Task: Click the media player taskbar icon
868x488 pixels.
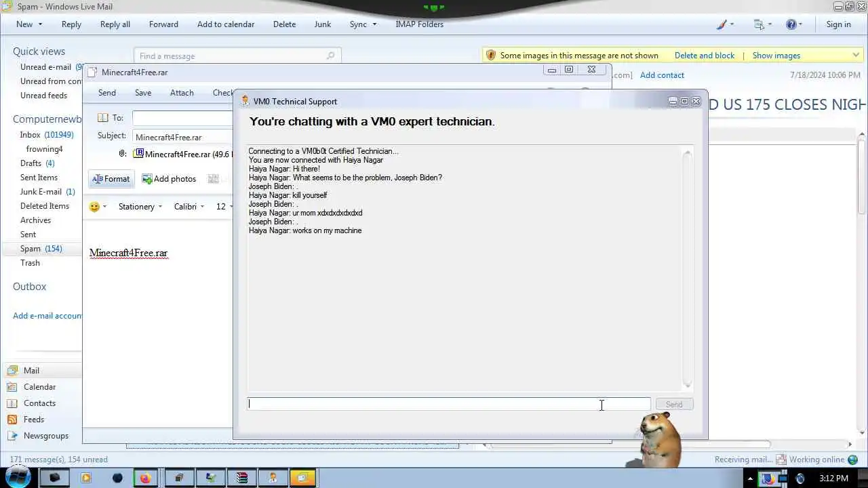Action: (x=86, y=478)
